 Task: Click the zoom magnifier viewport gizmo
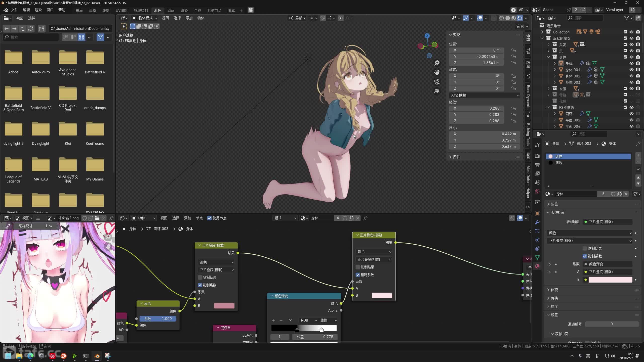coord(437,63)
